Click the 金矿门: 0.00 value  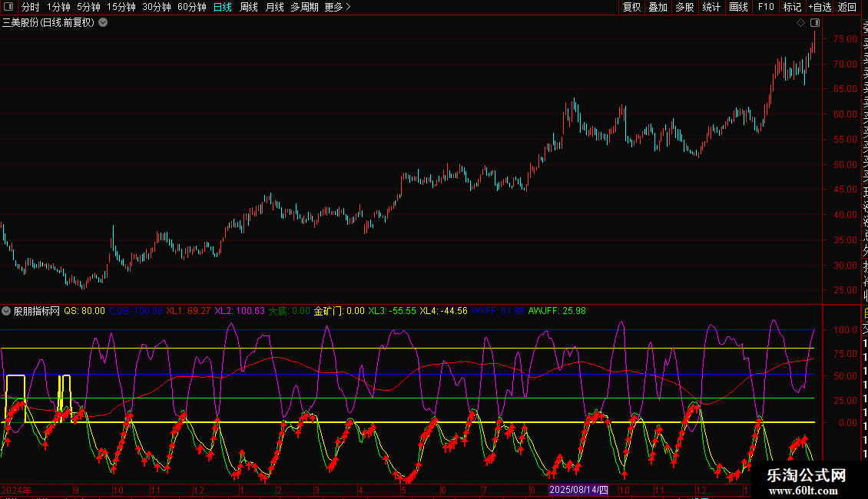(x=340, y=311)
